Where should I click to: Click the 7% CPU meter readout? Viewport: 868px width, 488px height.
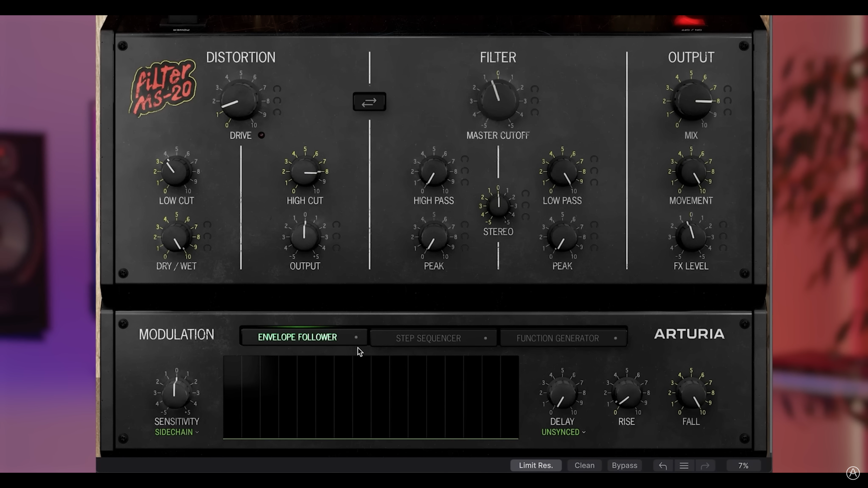tap(743, 465)
